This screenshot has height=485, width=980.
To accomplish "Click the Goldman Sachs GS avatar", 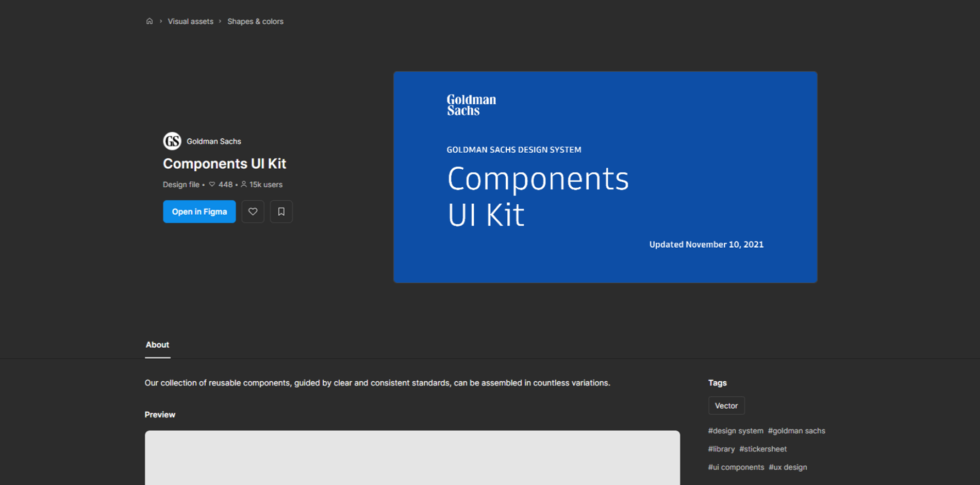I will pos(172,141).
